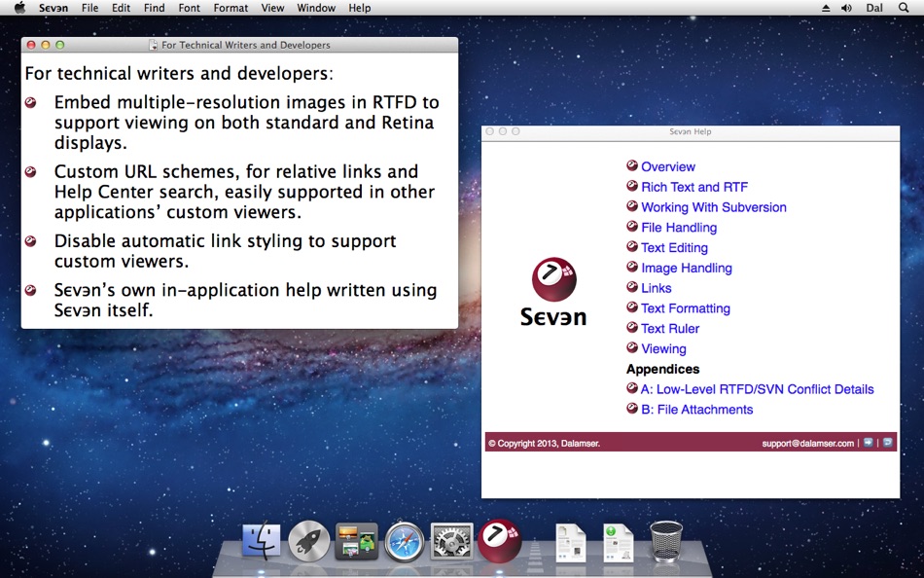Click bullet before 'Embed multiple-resolution images'
The height and width of the screenshot is (578, 924).
[31, 102]
